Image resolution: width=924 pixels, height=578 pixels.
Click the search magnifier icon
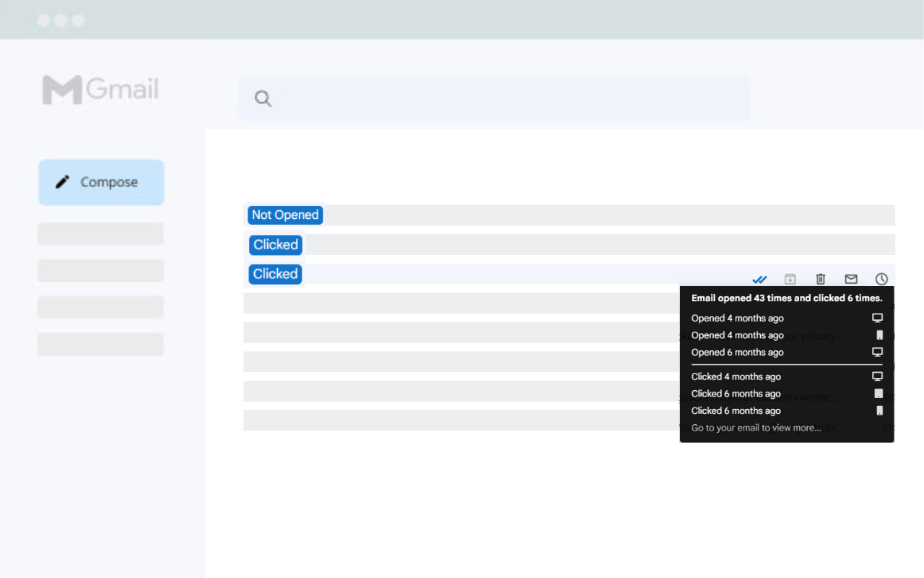coord(262,98)
